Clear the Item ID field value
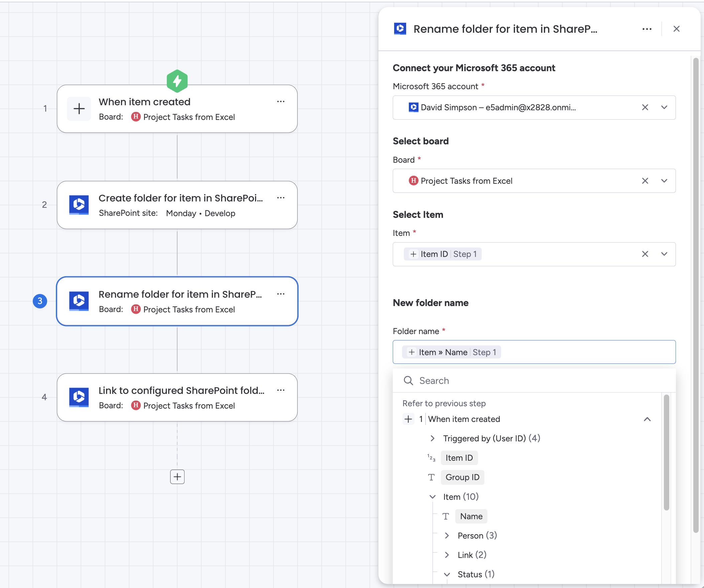 point(644,254)
